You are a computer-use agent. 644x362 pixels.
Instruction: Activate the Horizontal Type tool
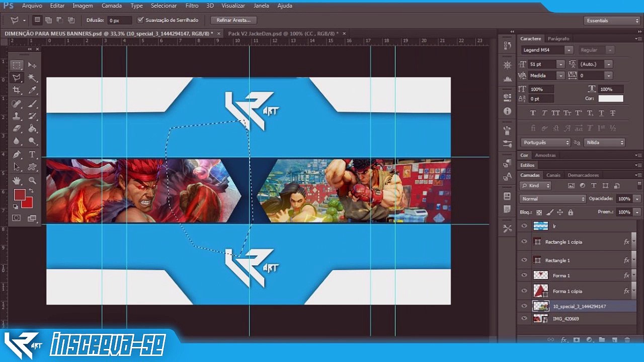(32, 154)
